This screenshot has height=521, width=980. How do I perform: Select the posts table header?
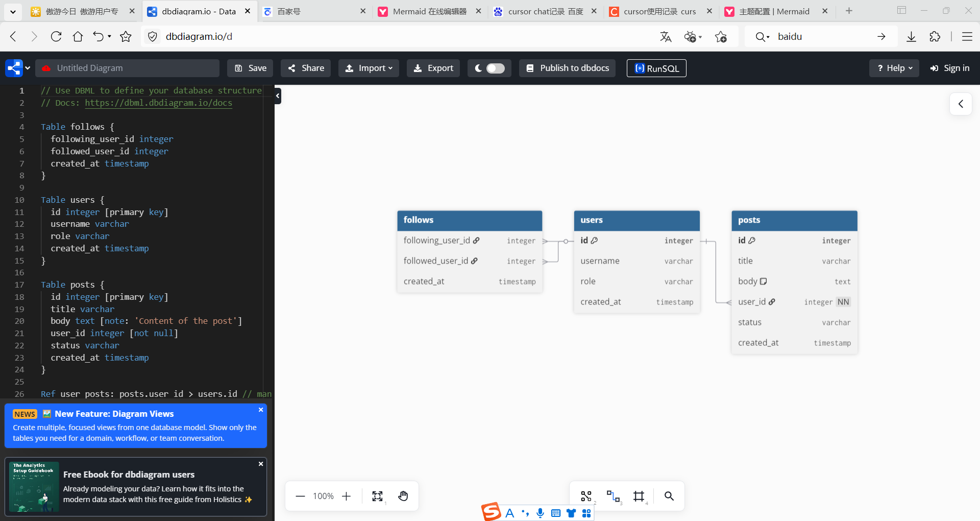(x=794, y=220)
